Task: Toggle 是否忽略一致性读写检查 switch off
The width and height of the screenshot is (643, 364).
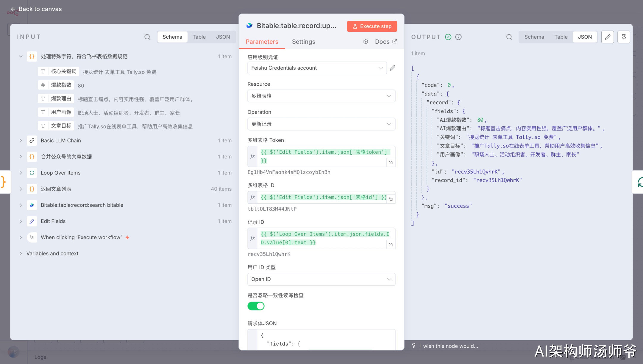Action: tap(256, 306)
